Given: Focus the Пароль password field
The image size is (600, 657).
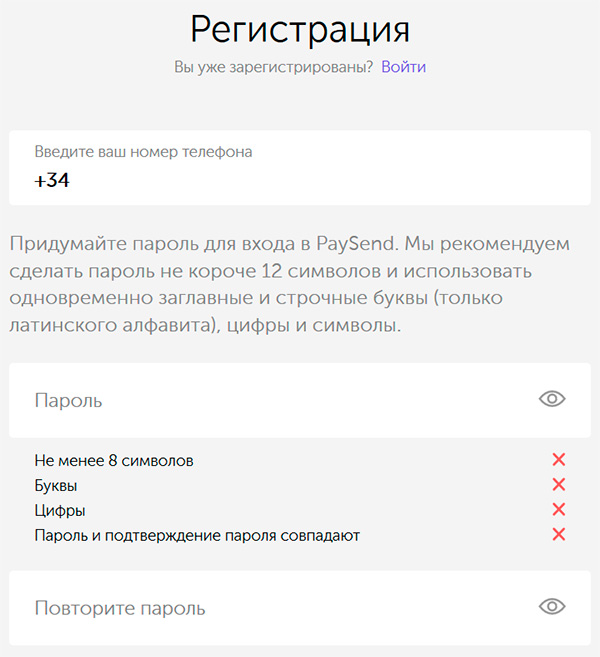Looking at the screenshot, I should [270, 400].
